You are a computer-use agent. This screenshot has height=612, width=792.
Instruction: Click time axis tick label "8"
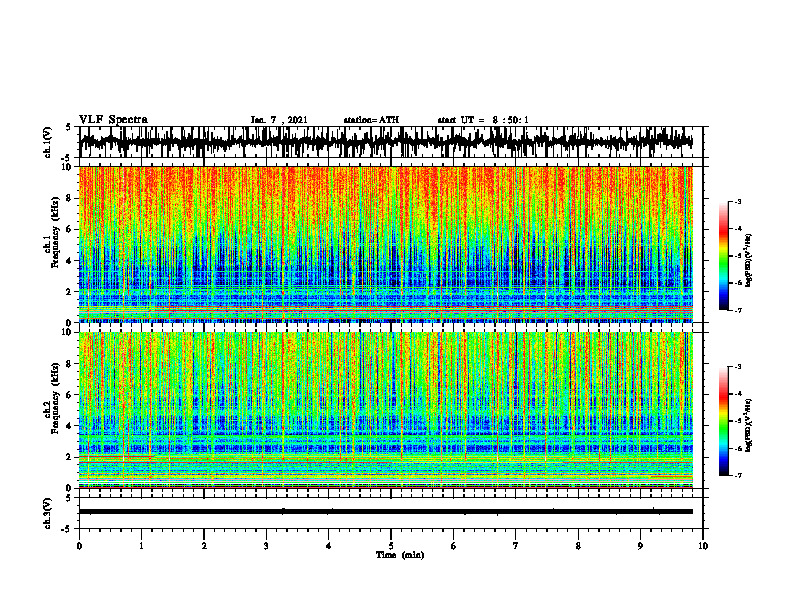578,546
